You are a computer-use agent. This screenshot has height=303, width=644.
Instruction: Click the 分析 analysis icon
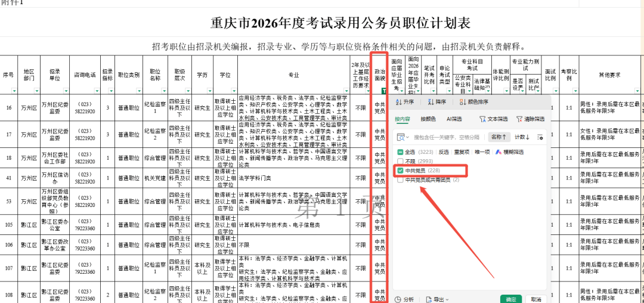(x=405, y=299)
